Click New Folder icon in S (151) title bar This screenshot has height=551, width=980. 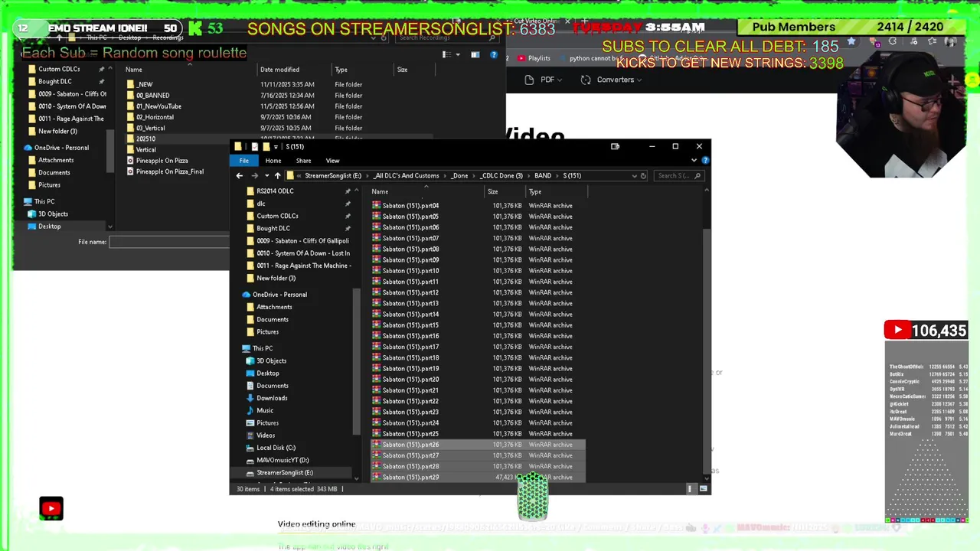pos(266,147)
